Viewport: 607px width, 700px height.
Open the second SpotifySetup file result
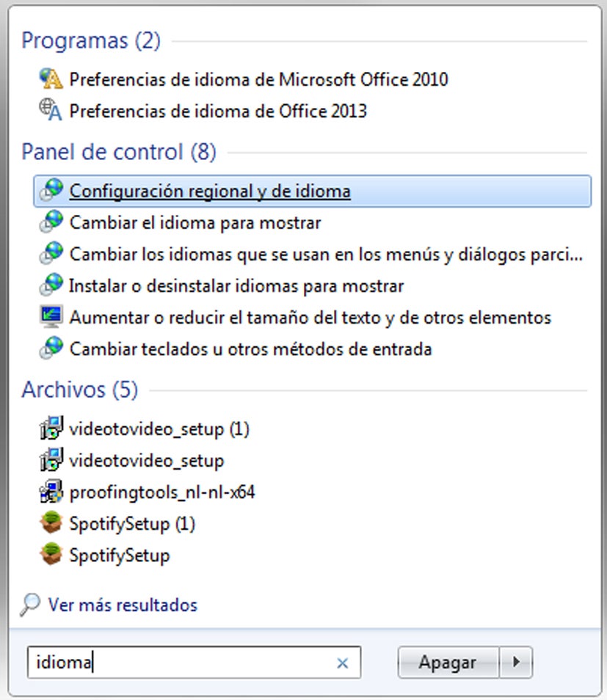(x=120, y=555)
